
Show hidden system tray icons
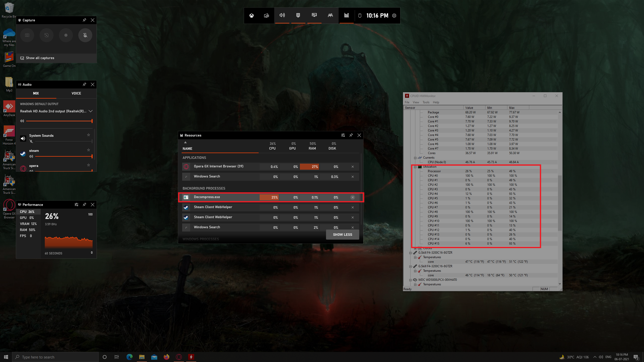[595, 357]
